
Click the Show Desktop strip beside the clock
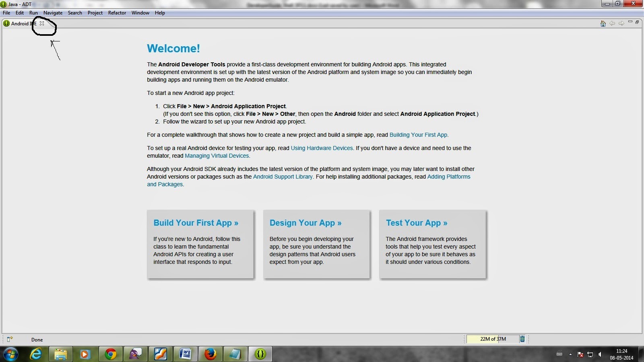pyautogui.click(x=642, y=354)
